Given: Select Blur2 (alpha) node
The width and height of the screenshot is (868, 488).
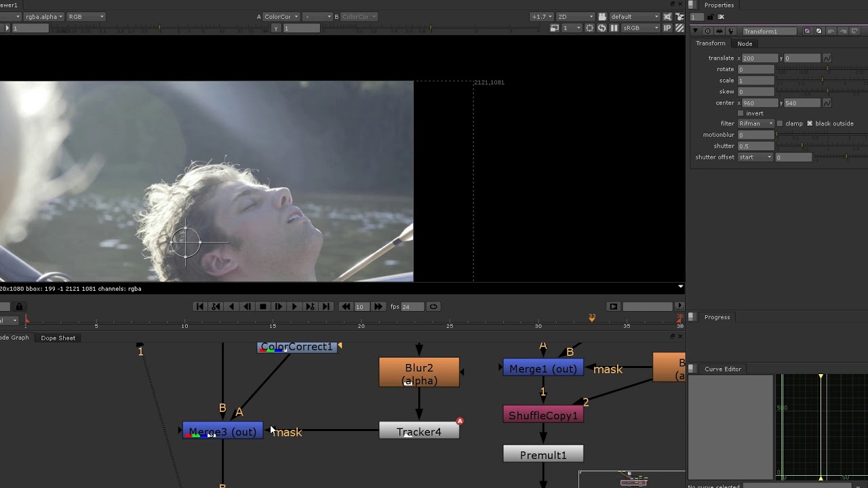Looking at the screenshot, I should (419, 373).
